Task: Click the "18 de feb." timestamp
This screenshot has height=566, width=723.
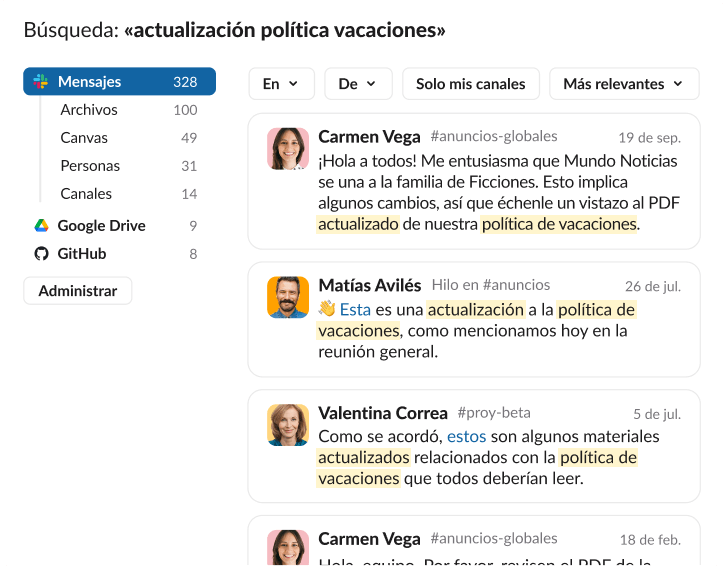Action: (650, 540)
